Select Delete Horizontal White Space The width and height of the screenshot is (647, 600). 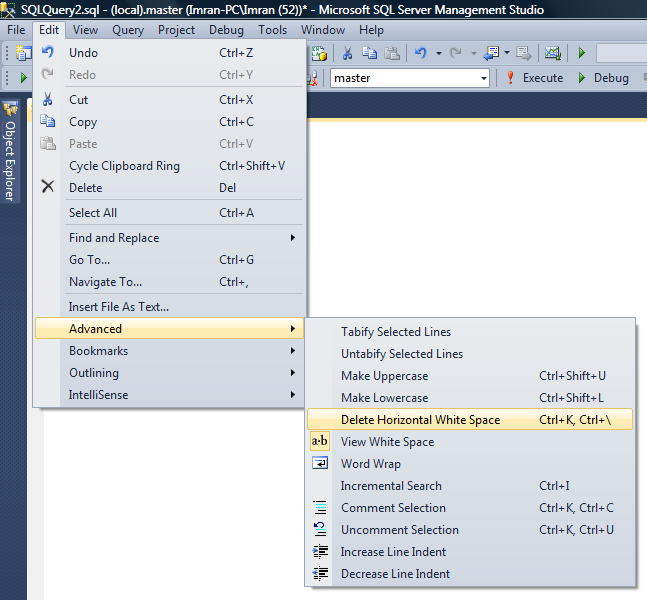coord(420,420)
